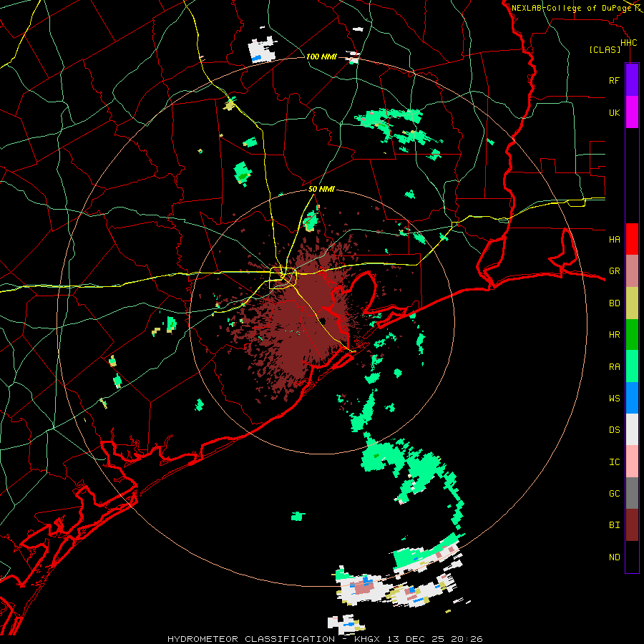
Task: Click the DS white legend swatch
Action: point(632,429)
